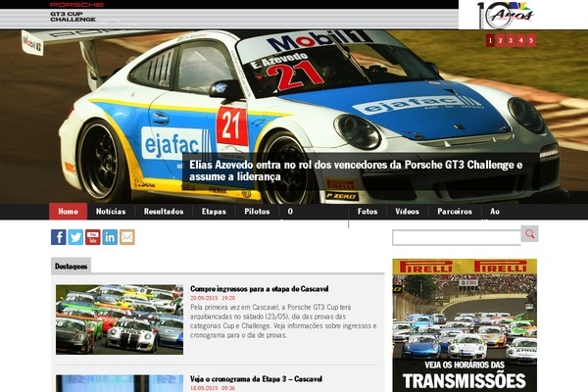Open the YouTube social icon

(93, 237)
